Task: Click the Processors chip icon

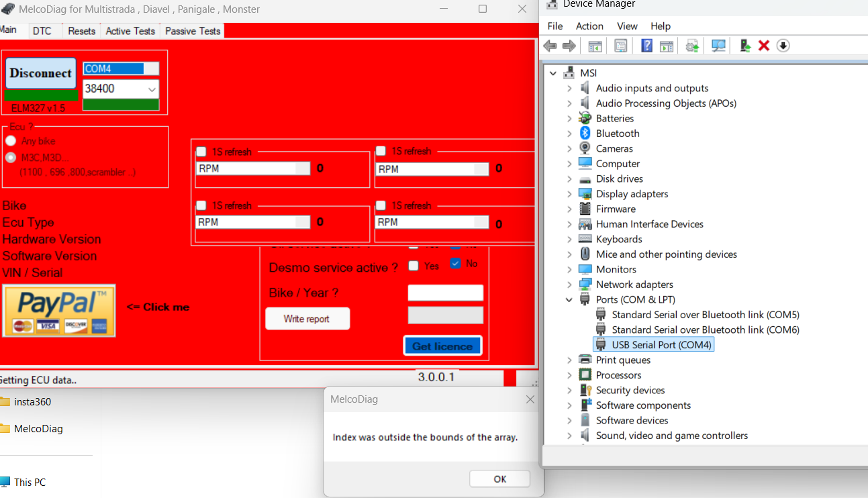Action: coord(585,375)
